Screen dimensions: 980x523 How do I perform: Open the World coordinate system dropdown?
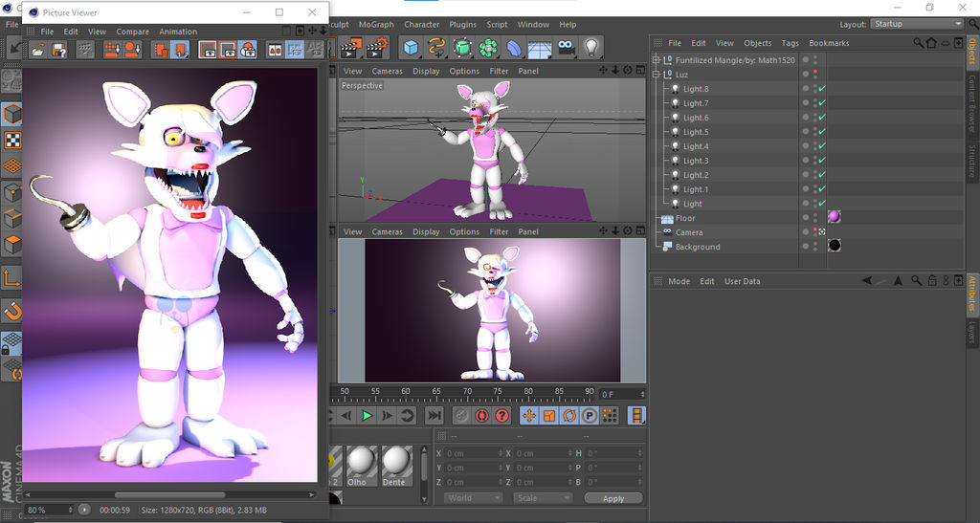tap(473, 498)
